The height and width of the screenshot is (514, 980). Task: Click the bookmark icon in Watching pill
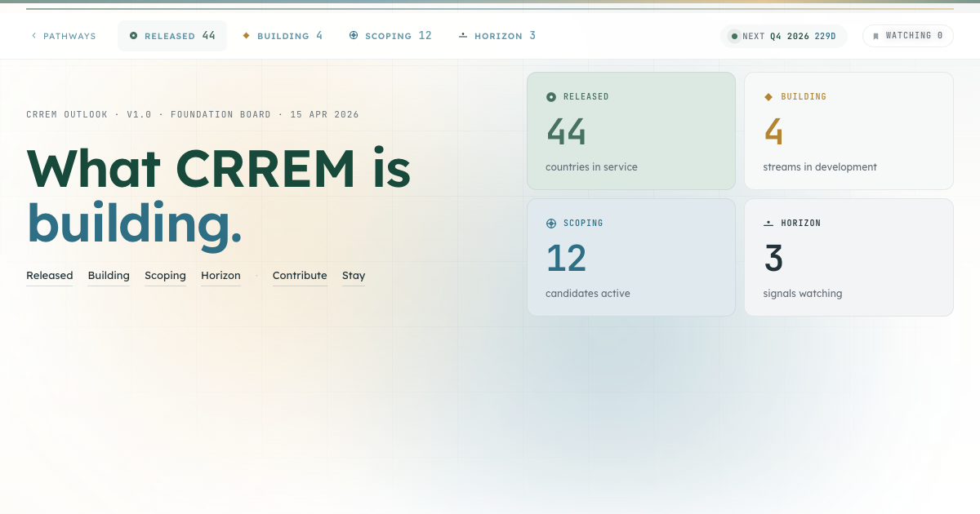876,36
